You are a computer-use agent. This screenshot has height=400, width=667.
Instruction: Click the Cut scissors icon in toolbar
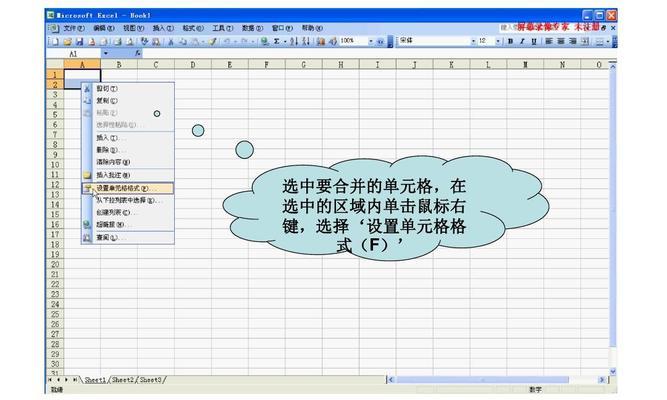coord(171,41)
